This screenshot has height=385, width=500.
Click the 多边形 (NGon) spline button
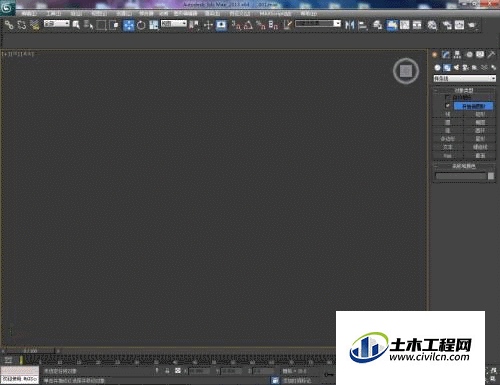[x=448, y=139]
